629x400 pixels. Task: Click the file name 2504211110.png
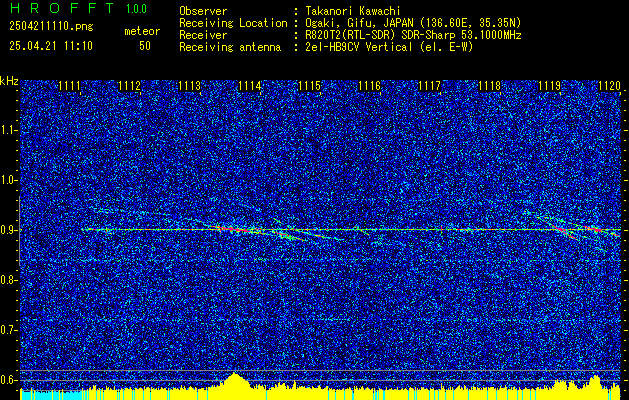click(51, 27)
